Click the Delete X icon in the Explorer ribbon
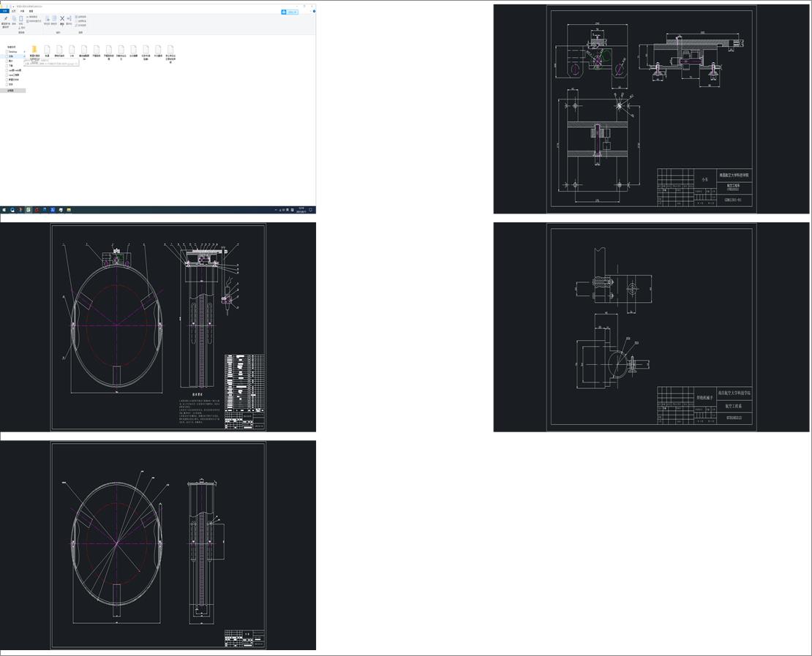The width and height of the screenshot is (812, 656). [62, 18]
